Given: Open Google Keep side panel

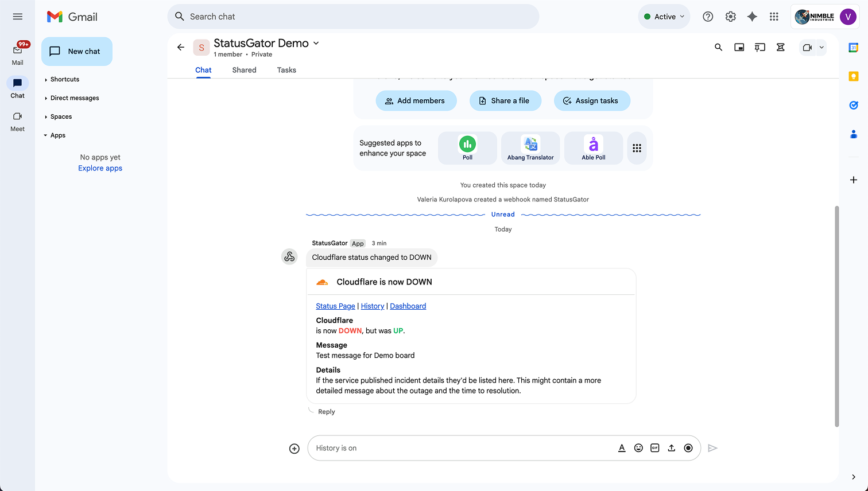Looking at the screenshot, I should pos(854,76).
